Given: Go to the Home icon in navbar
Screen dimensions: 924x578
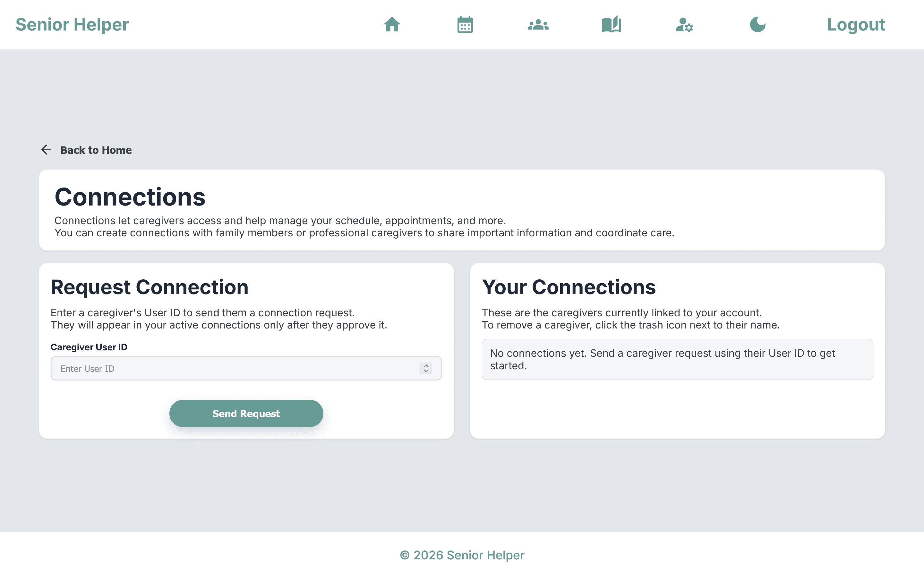Looking at the screenshot, I should [392, 24].
